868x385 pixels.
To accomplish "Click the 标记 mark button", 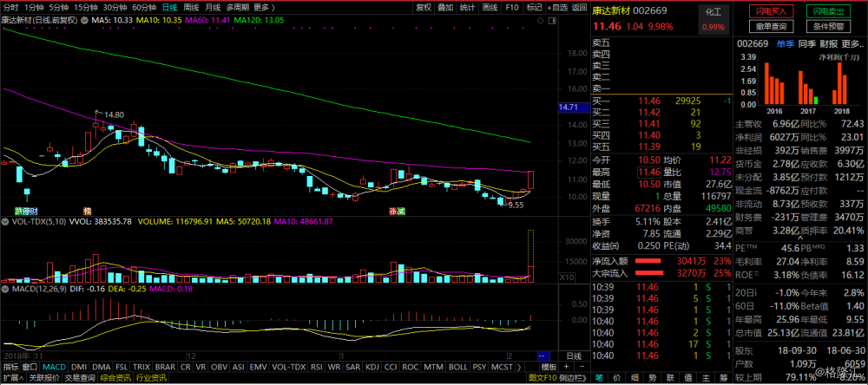I will (x=534, y=7).
